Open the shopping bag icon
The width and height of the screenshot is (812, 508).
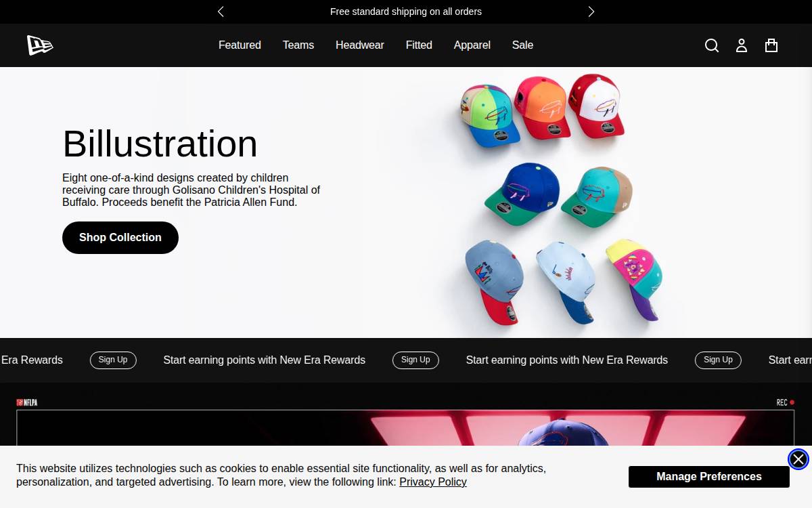point(771,45)
